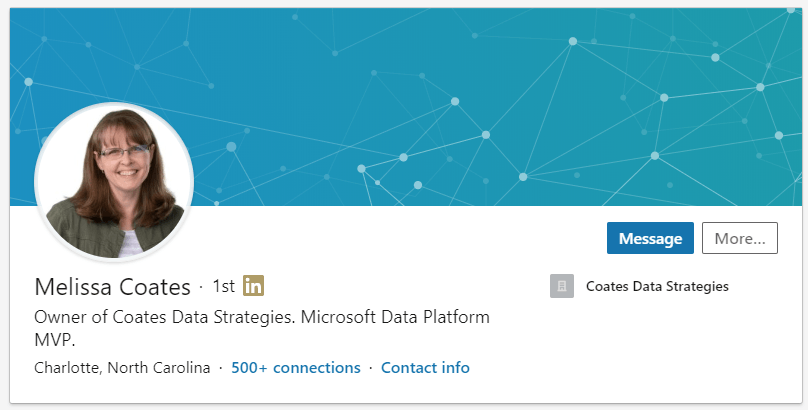View the 500+ connections link

click(296, 367)
